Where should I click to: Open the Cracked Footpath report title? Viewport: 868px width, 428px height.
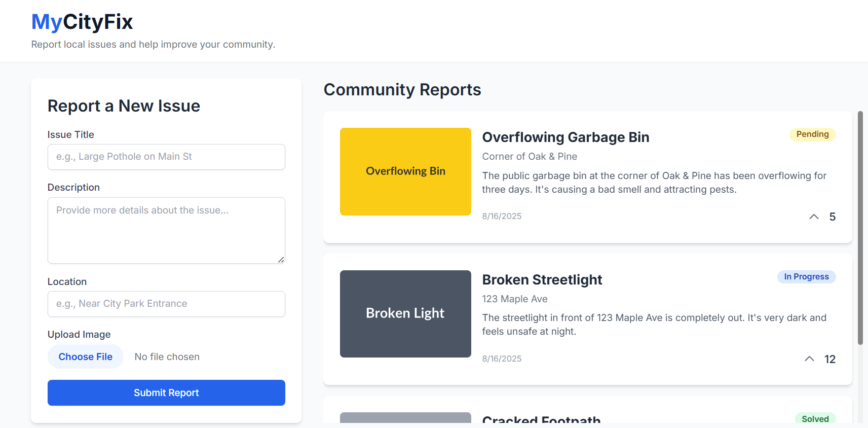[541, 419]
